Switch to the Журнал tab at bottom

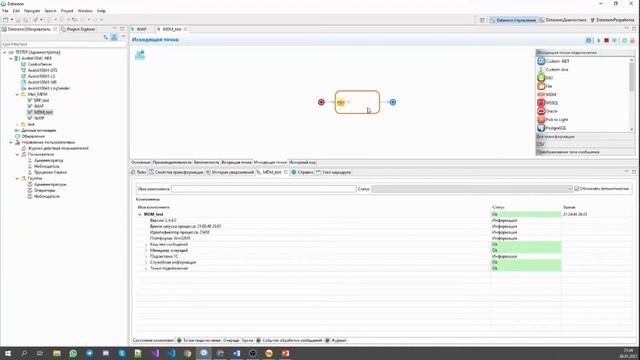click(x=336, y=340)
